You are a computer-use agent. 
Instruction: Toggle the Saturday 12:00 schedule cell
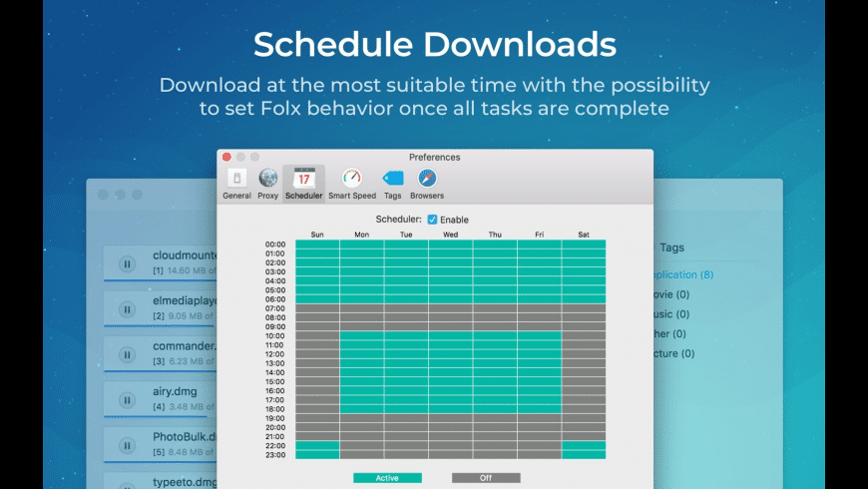click(584, 354)
